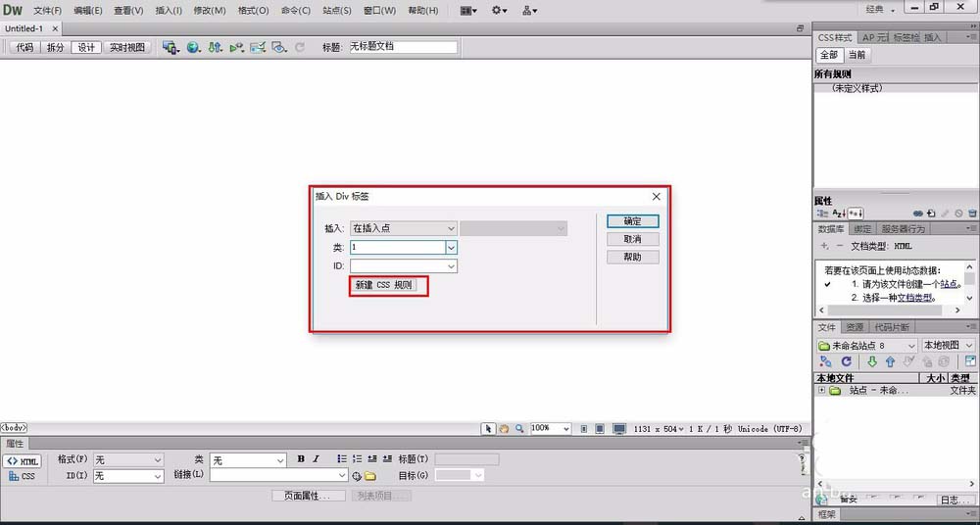Screen dimensions: 980x525
Task: Click the W3C validation icon
Action: pyautogui.click(x=237, y=47)
